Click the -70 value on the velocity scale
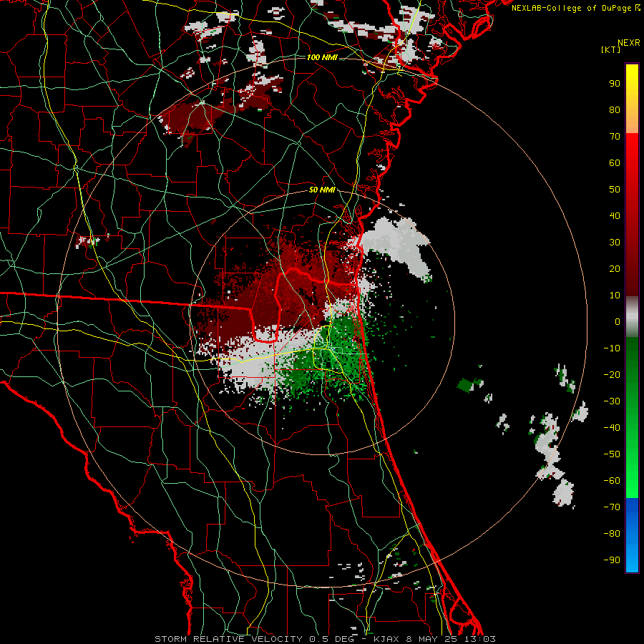Viewport: 644px width, 644px height. pyautogui.click(x=612, y=507)
